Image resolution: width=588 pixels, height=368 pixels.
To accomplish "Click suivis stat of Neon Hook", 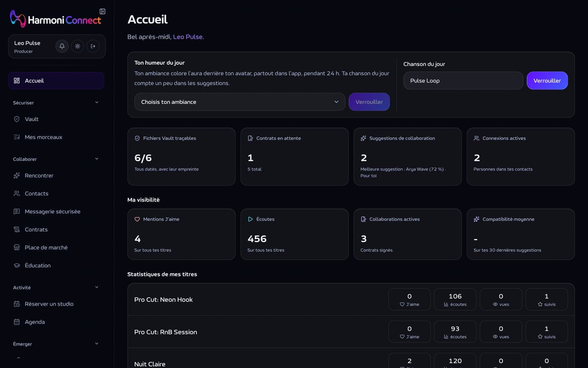I will click(x=547, y=299).
